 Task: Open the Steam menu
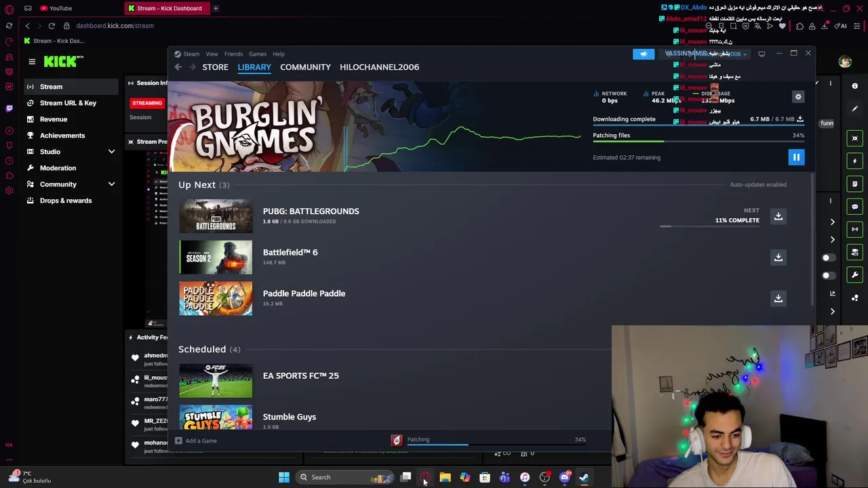coord(191,54)
